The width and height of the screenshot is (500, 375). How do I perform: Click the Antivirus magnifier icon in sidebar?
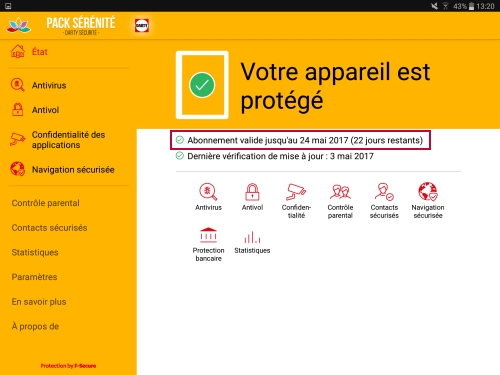(x=17, y=85)
